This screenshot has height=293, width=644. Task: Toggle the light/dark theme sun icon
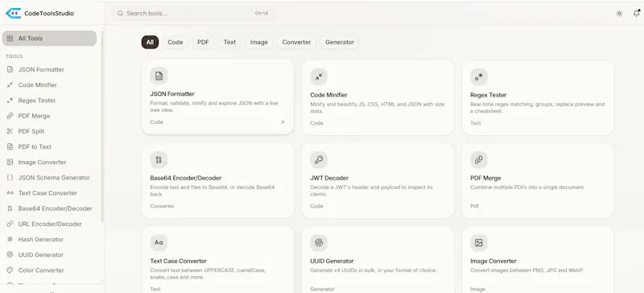619,14
